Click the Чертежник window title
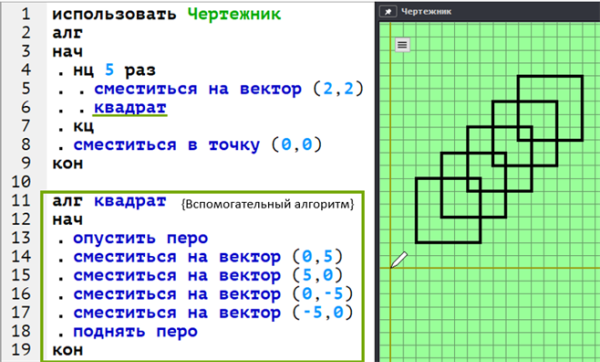The width and height of the screenshot is (600, 362). click(426, 11)
